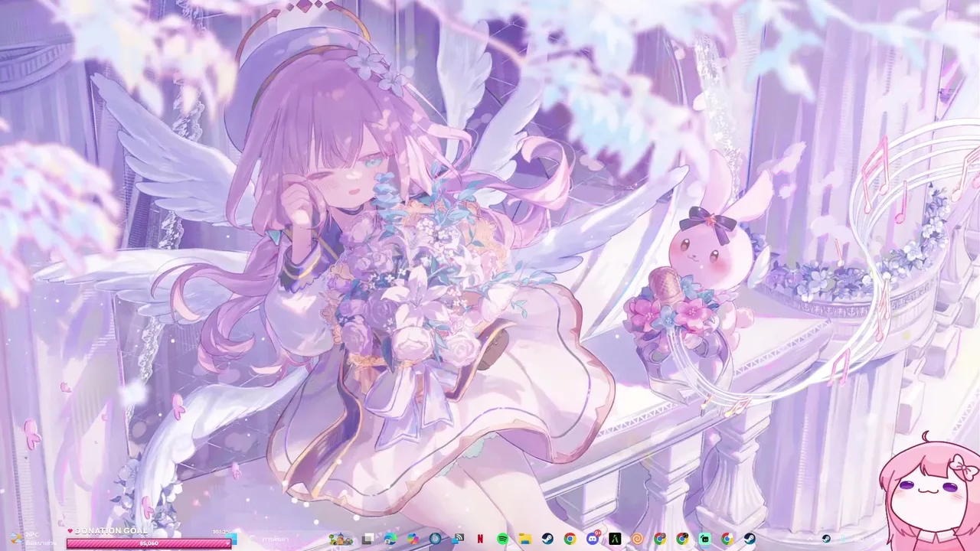Open File Explorer folder icon
Screen dimensions: 980x551
point(525,539)
